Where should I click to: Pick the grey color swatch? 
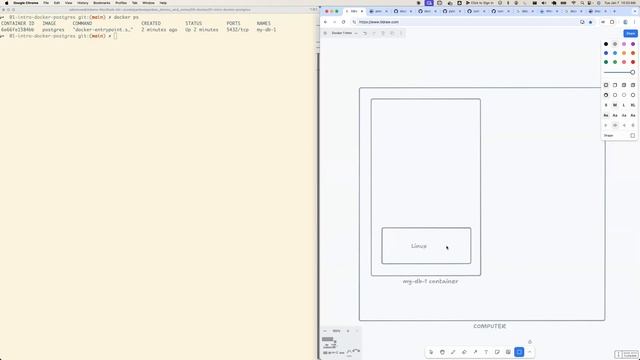615,44
